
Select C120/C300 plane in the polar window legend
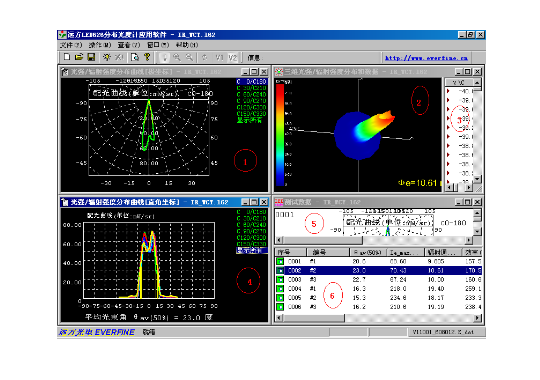point(252,107)
